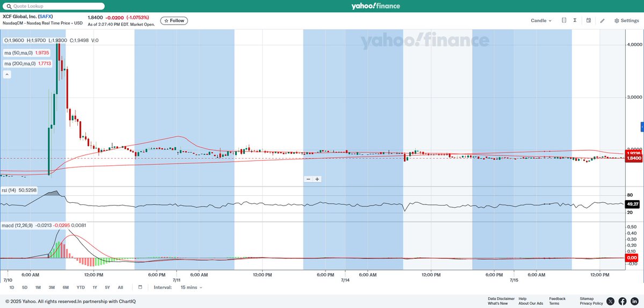Select the 5D range
The width and height of the screenshot is (644, 308).
point(25,288)
